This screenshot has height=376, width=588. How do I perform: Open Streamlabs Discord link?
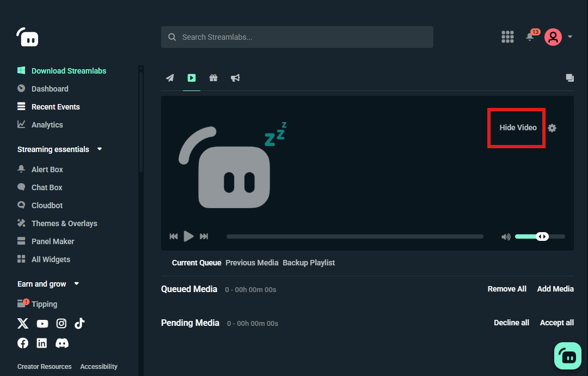[x=62, y=343]
